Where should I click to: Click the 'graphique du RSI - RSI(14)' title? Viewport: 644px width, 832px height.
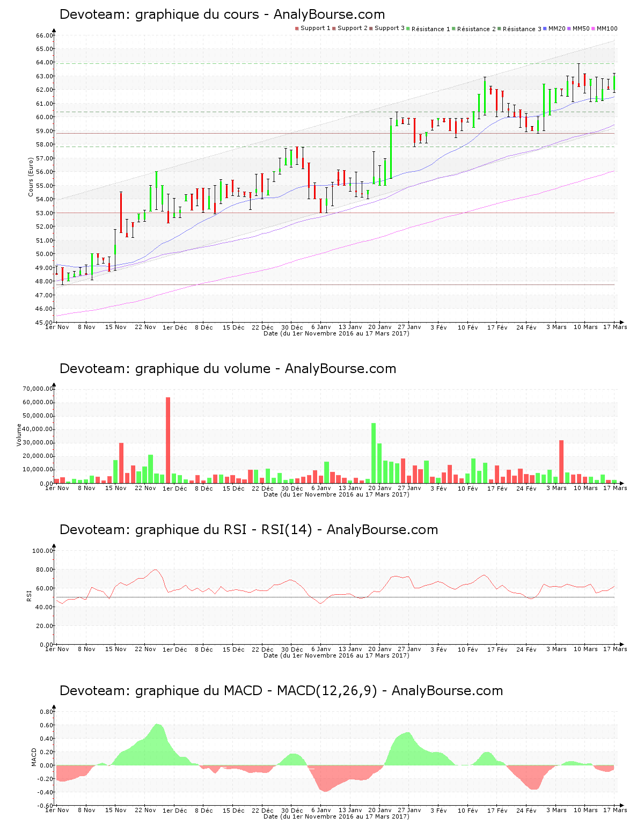[x=248, y=530]
